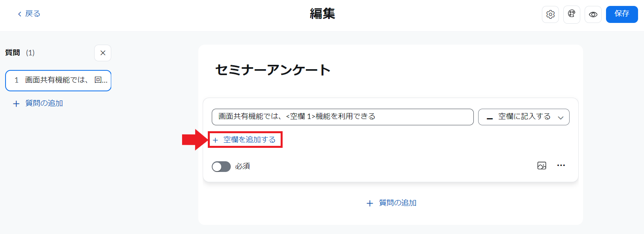
Task: Open the theme palette icon
Action: tap(572, 15)
